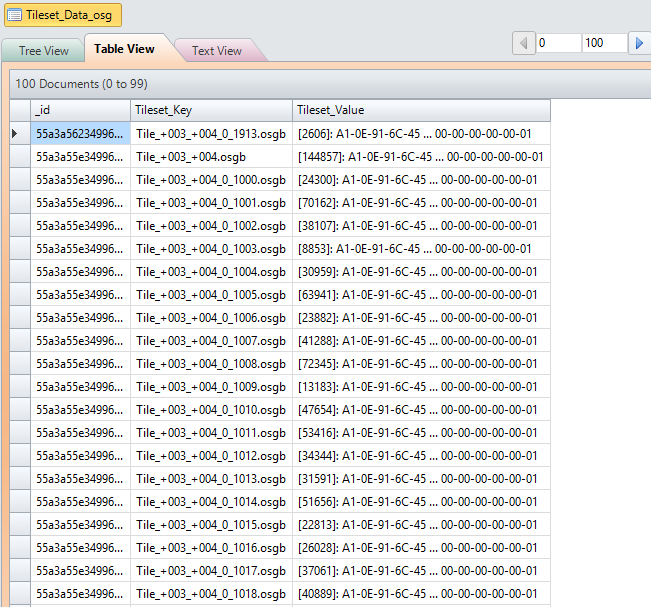Select cell Tile_+003_+004_0_1000.osgb
The height and width of the screenshot is (607, 651).
pos(212,180)
